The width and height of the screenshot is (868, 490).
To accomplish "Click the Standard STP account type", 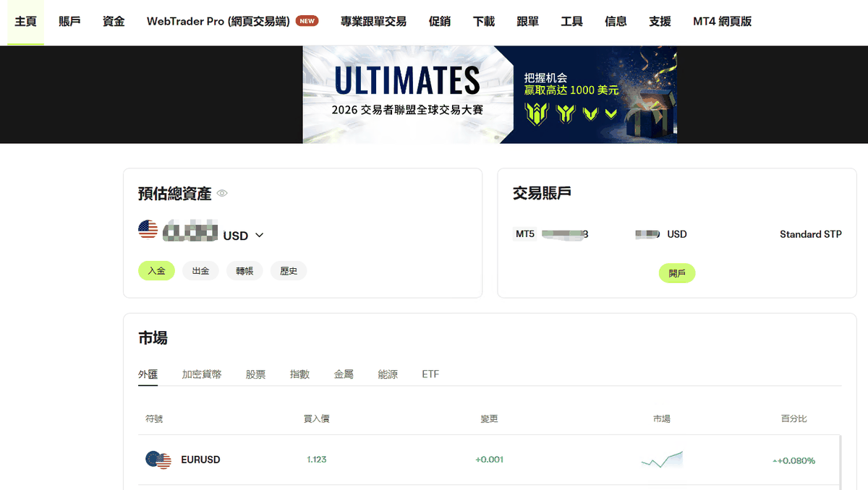I will click(811, 234).
